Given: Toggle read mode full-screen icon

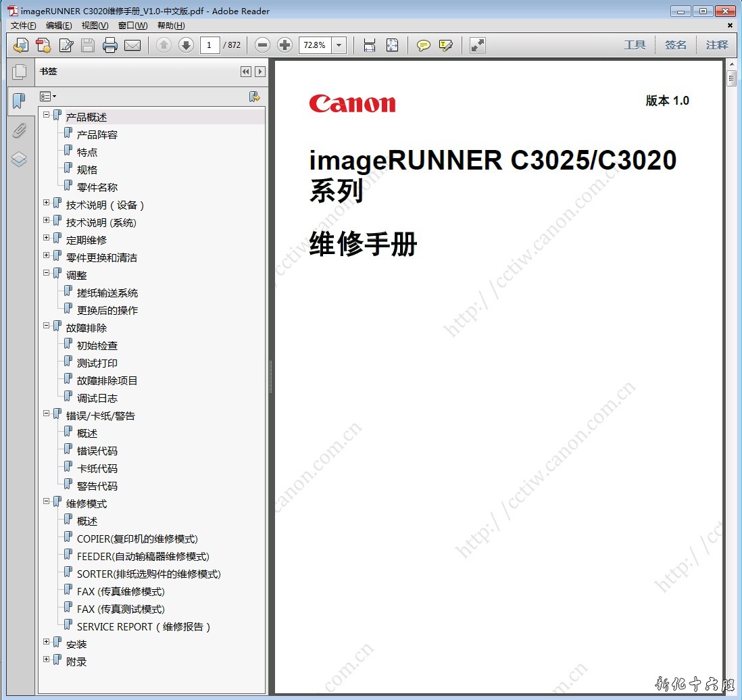Looking at the screenshot, I should (478, 45).
